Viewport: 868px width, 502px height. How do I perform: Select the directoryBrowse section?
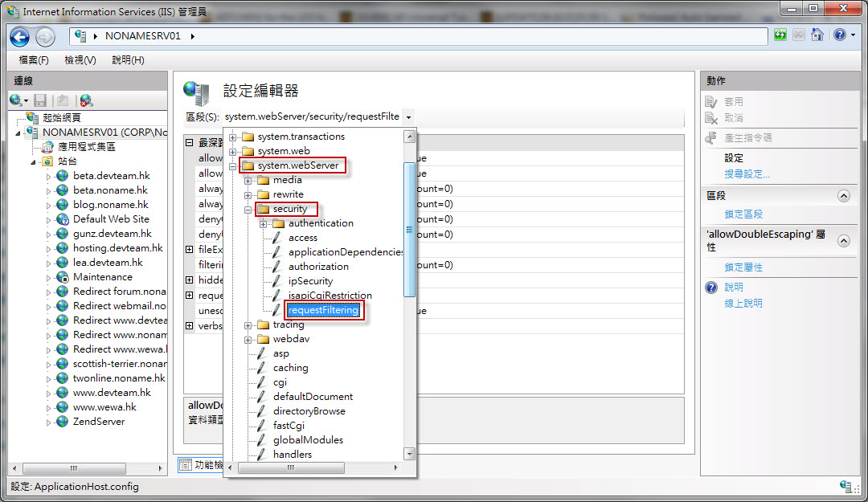[x=309, y=410]
